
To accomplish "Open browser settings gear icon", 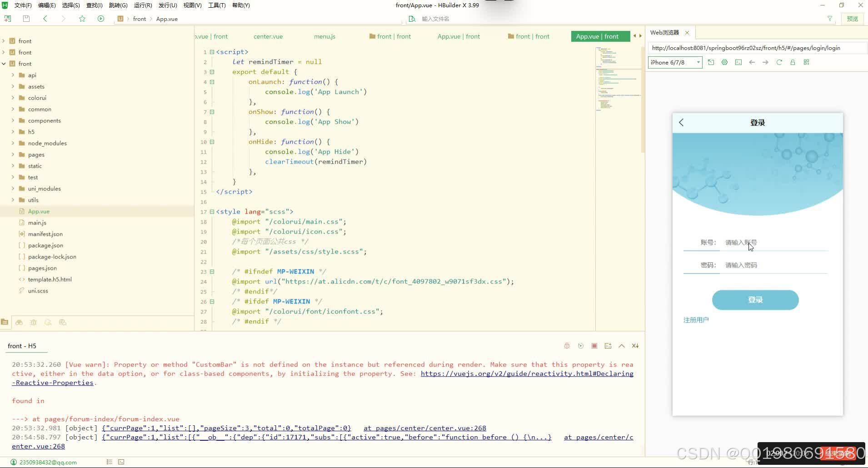I will [x=724, y=62].
